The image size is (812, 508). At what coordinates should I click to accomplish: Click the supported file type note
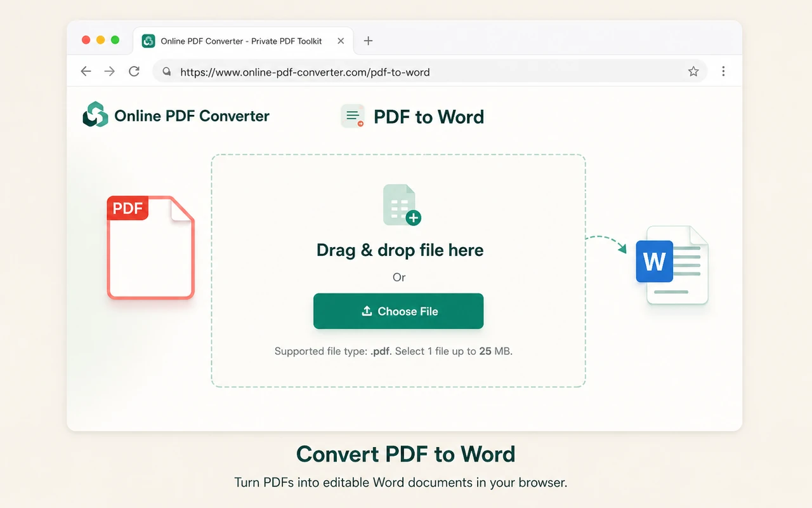[393, 351]
